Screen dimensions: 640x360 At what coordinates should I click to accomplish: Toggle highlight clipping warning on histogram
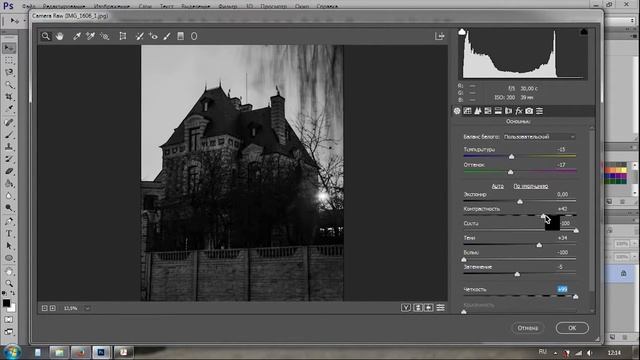584,32
